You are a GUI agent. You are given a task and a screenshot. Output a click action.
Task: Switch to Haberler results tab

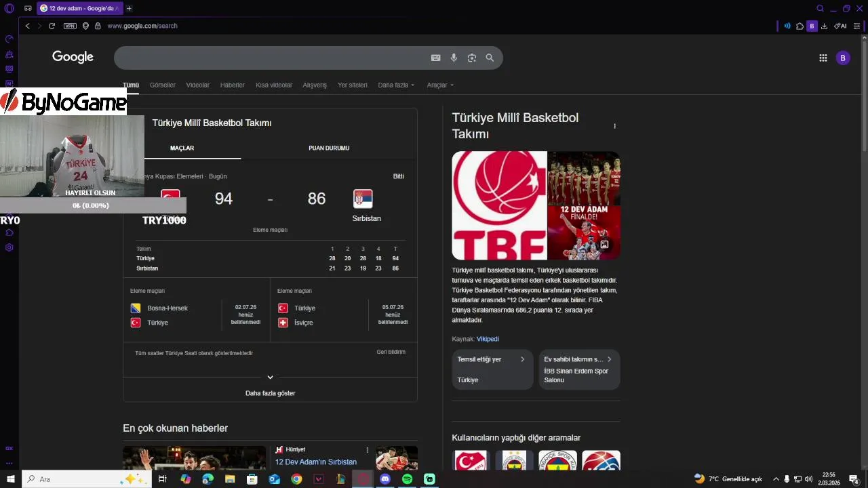(233, 85)
